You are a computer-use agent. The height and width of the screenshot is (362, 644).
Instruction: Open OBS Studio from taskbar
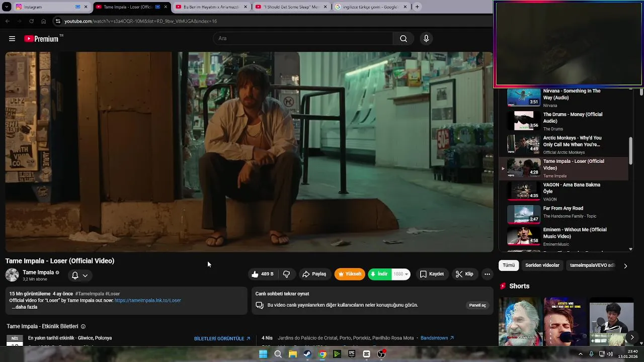(x=381, y=354)
